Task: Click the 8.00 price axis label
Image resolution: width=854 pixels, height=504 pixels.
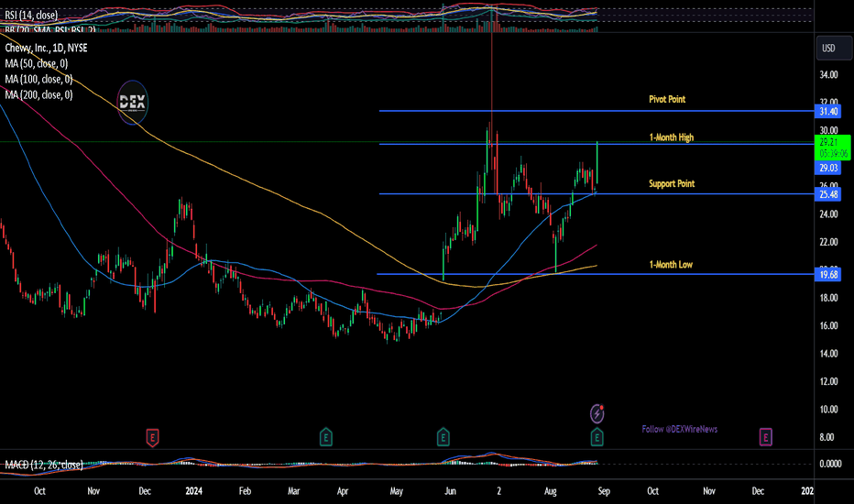Action: coord(827,437)
